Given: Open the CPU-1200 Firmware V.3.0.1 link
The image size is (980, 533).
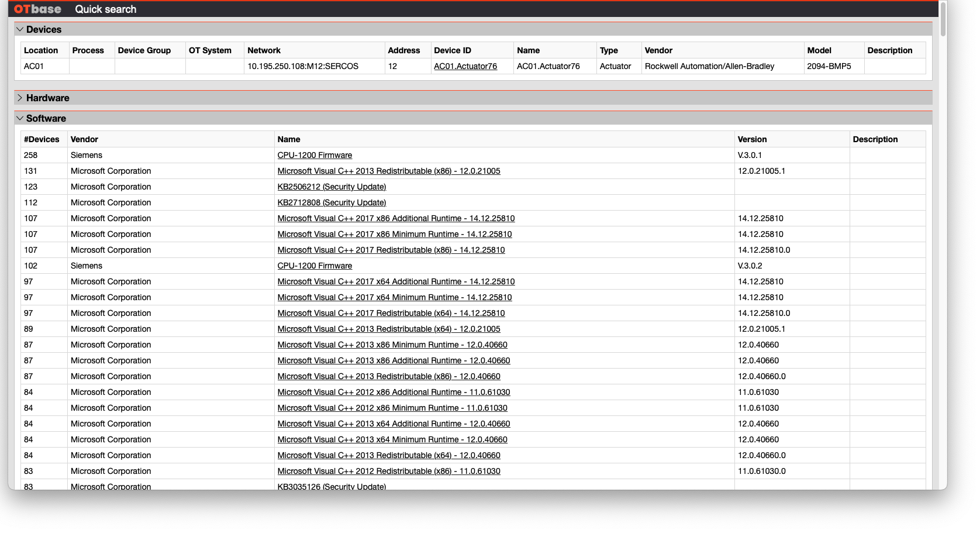Looking at the screenshot, I should (315, 155).
